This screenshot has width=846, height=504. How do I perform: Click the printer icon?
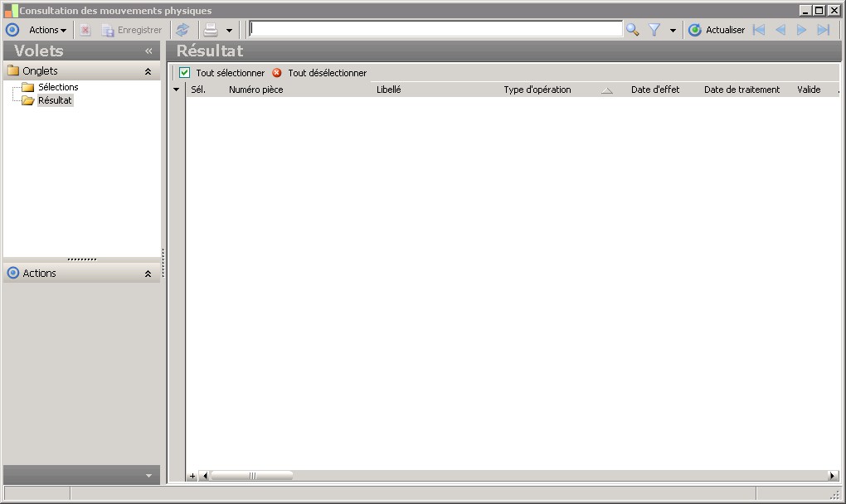click(x=211, y=30)
